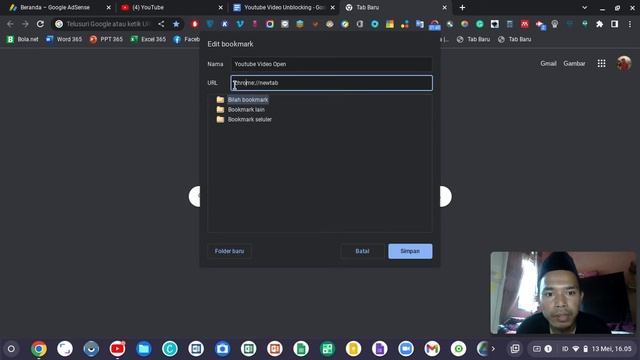Screen dimensions: 640x360
Task: Open the Word 365 bookmark
Action: point(64,39)
